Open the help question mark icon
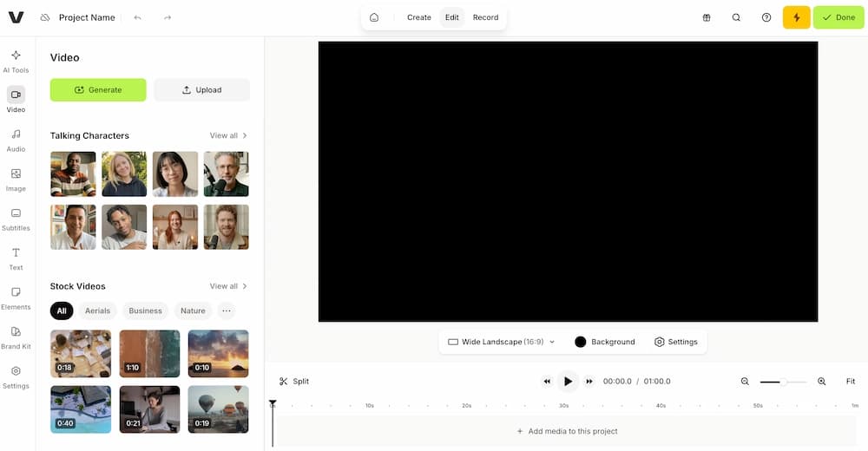868x451 pixels. [x=766, y=17]
